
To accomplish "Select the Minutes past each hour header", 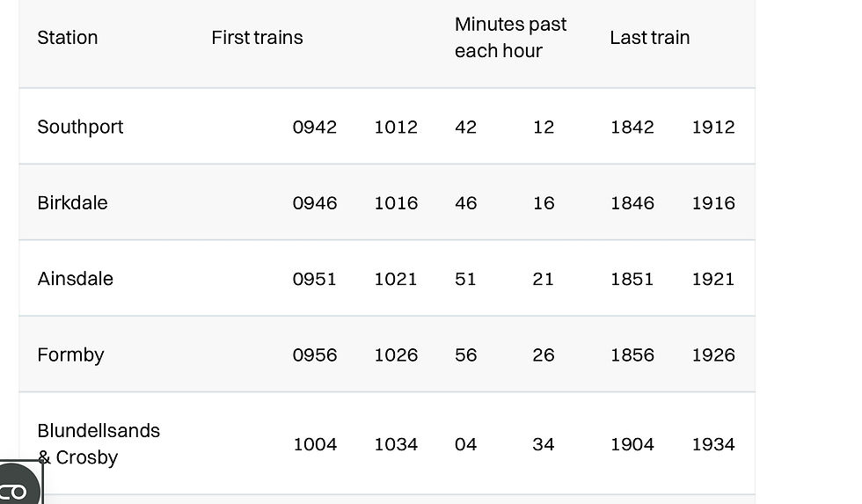I will coord(510,38).
